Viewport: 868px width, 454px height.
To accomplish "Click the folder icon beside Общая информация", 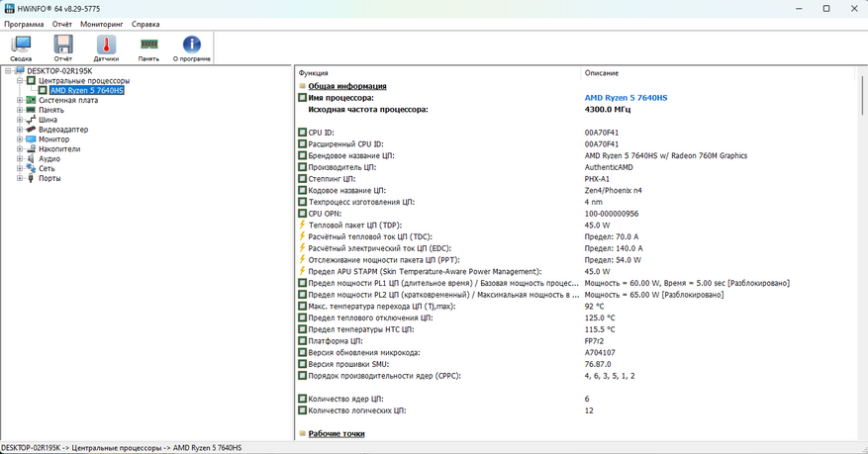I will click(302, 86).
